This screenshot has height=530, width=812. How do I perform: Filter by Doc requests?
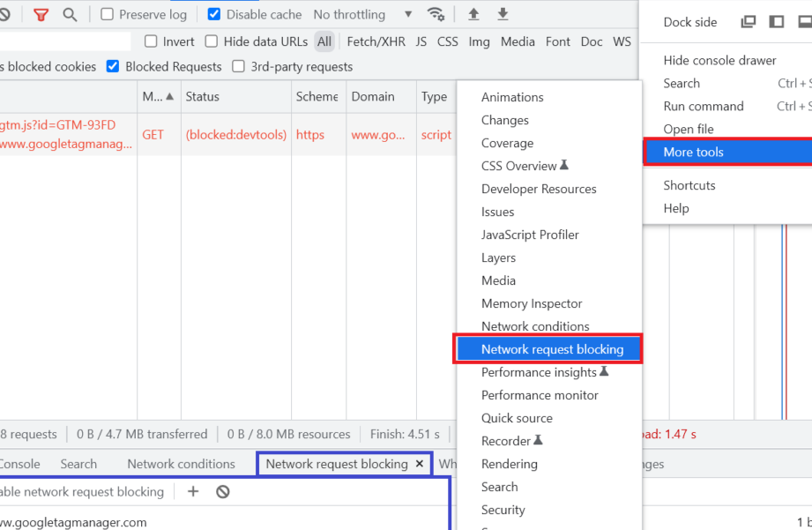[592, 41]
